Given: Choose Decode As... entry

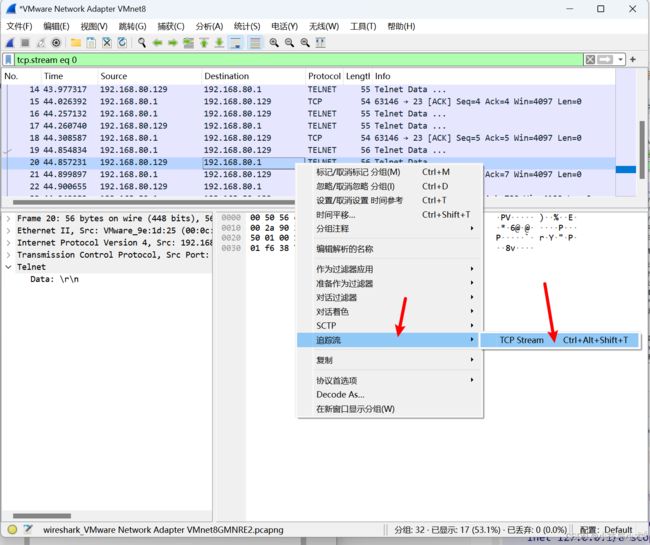Looking at the screenshot, I should (x=388, y=395).
